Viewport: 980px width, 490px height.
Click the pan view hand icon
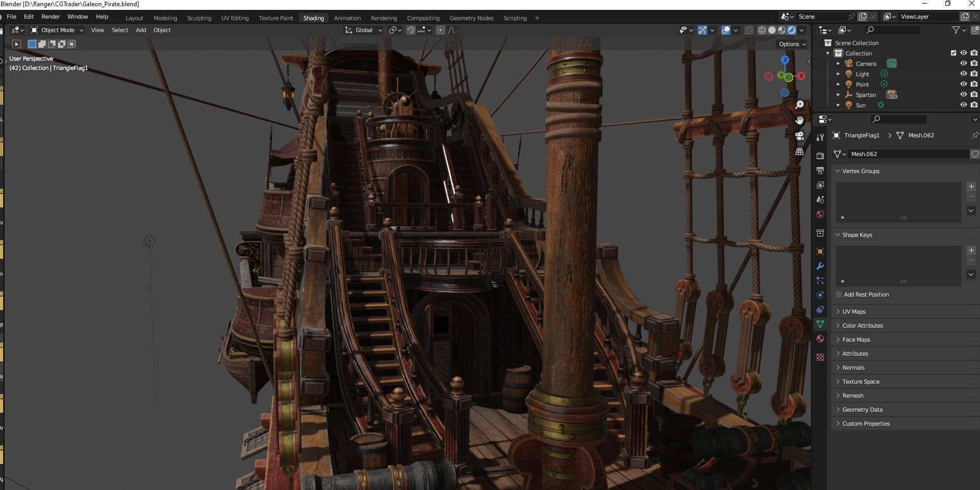tap(799, 120)
